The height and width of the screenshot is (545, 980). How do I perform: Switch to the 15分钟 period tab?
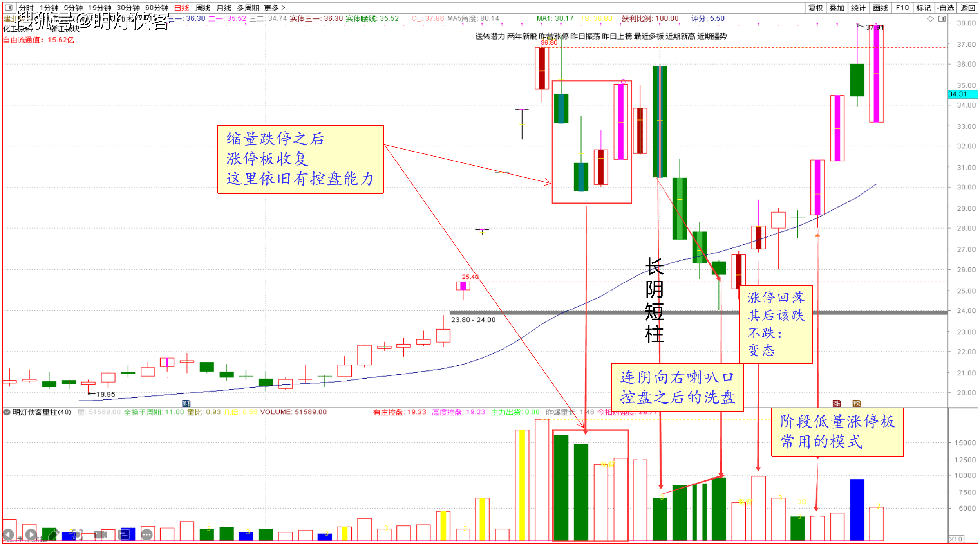[99, 8]
